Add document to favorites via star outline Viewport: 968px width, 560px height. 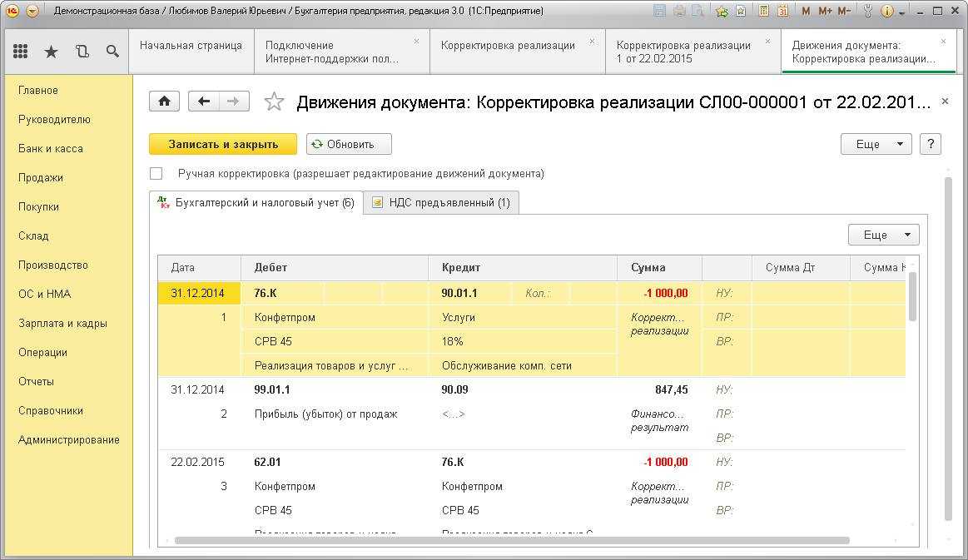pos(274,102)
